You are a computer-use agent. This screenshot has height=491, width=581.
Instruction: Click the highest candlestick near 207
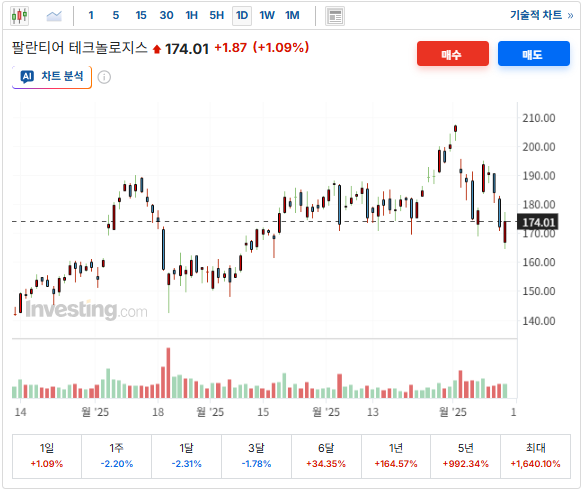click(x=455, y=129)
